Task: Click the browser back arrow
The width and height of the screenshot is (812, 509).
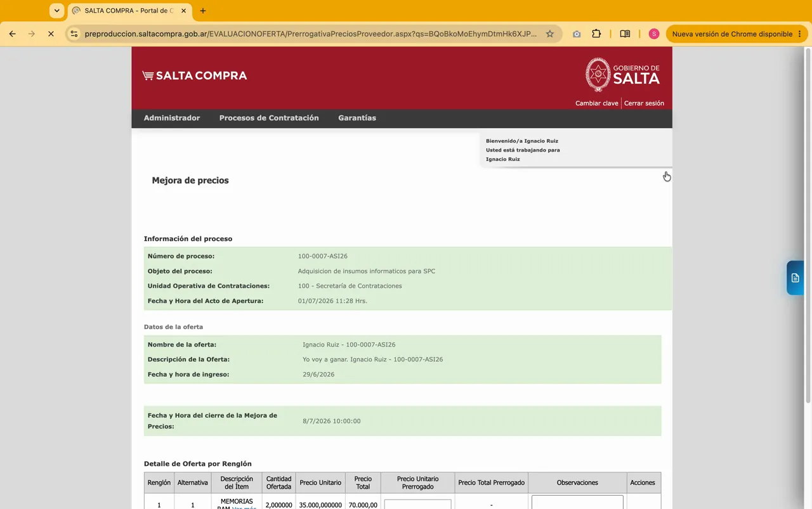Action: coord(12,34)
